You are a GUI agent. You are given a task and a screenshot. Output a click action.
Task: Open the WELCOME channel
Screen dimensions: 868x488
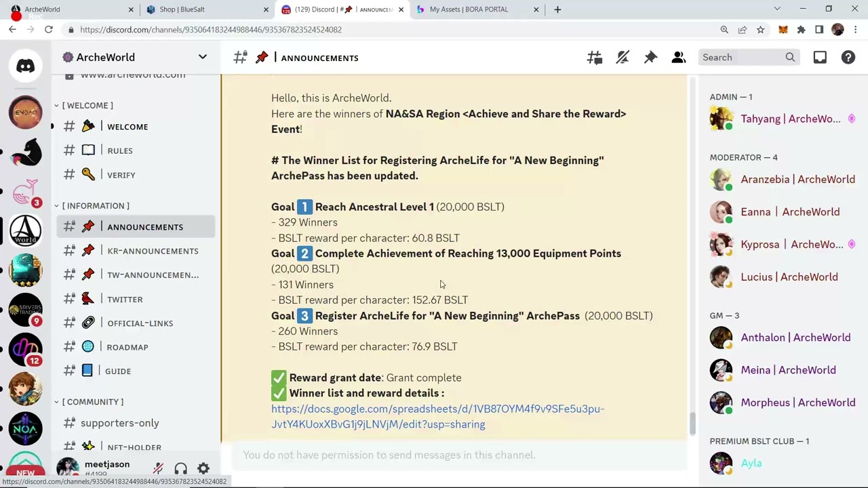136,127
